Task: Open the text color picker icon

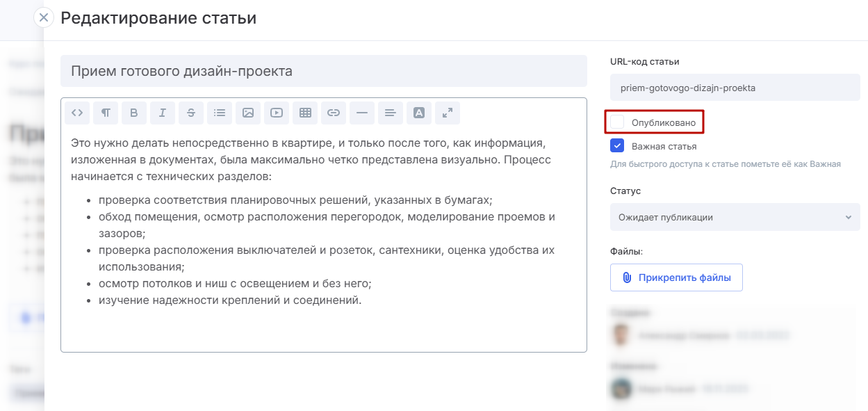Action: [419, 113]
